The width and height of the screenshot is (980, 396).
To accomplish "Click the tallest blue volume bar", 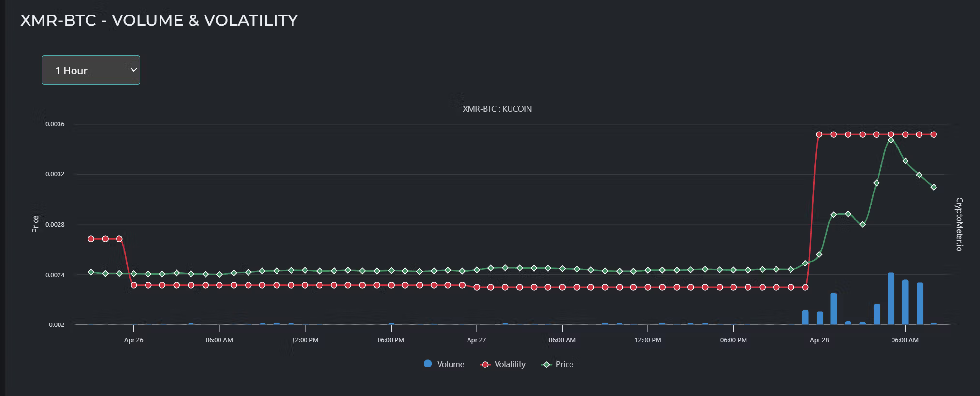I will click(x=891, y=298).
